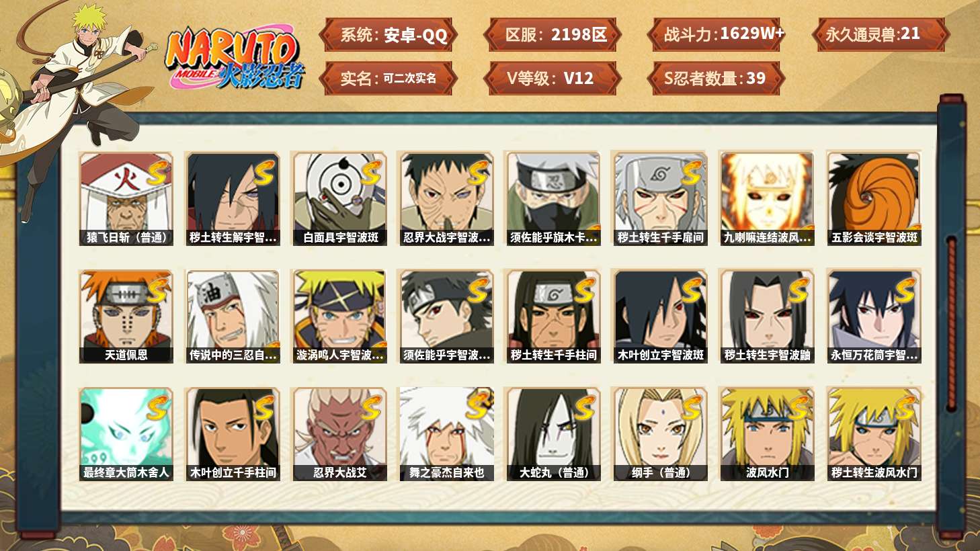The image size is (980, 551).
Task: Open the 大蛇丸（普通） ninja card
Action: (x=554, y=434)
